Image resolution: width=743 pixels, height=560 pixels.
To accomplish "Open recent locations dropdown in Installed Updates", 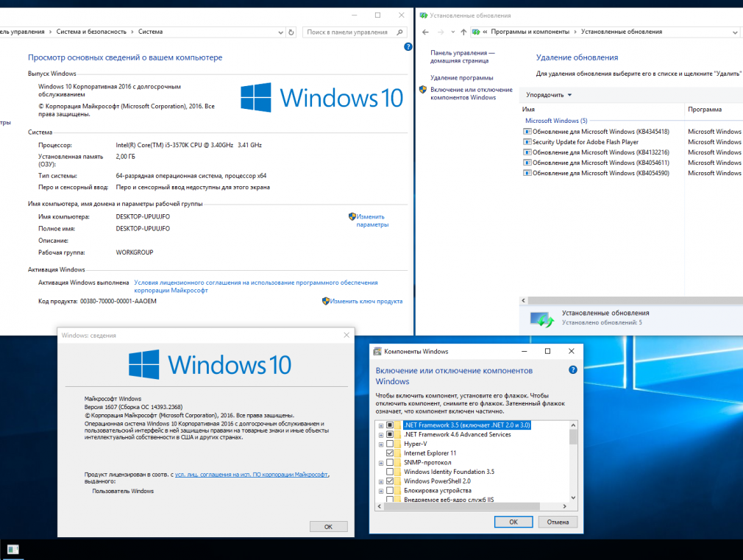I will click(453, 32).
